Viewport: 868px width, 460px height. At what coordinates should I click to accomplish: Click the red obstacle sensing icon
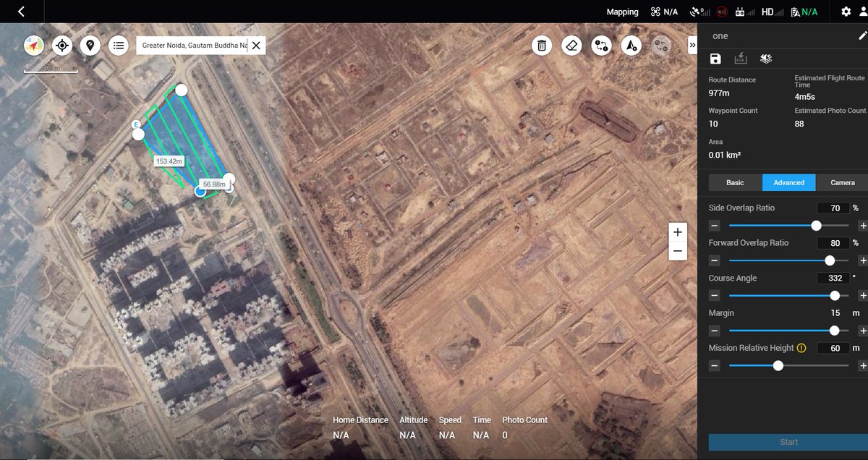click(721, 12)
